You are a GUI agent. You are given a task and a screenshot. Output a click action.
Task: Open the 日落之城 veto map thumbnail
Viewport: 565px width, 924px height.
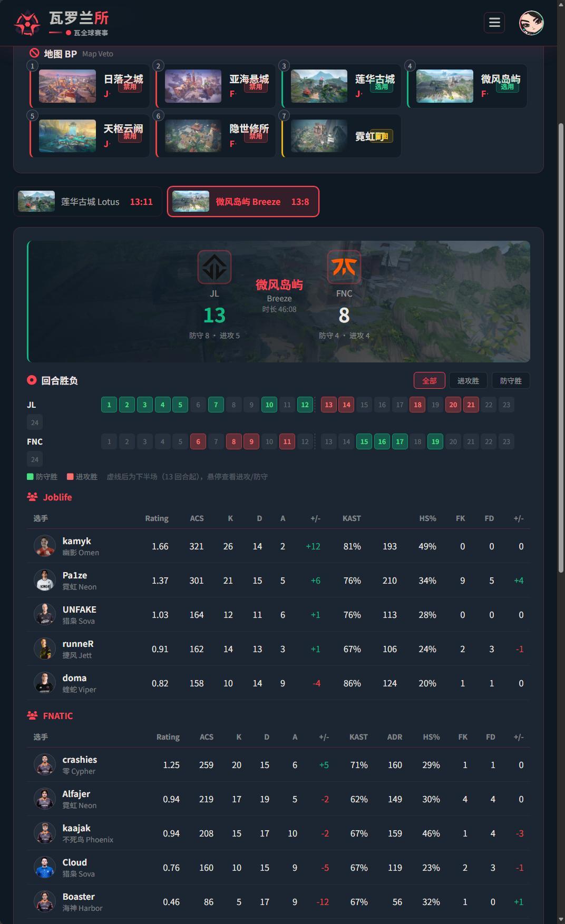[67, 86]
